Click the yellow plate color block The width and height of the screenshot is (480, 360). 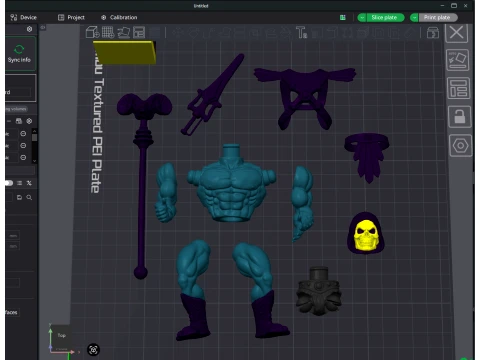click(125, 52)
